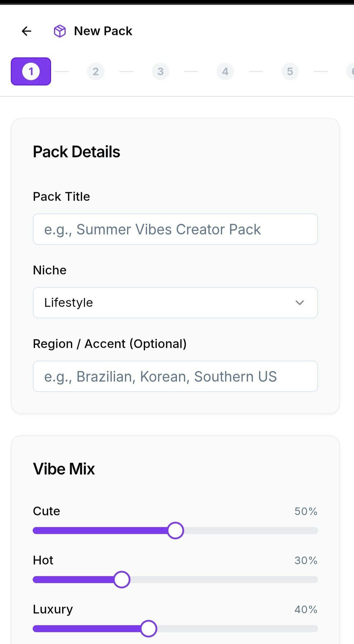Click the purple package icon beside New Pack
354x644 pixels.
[x=60, y=31]
